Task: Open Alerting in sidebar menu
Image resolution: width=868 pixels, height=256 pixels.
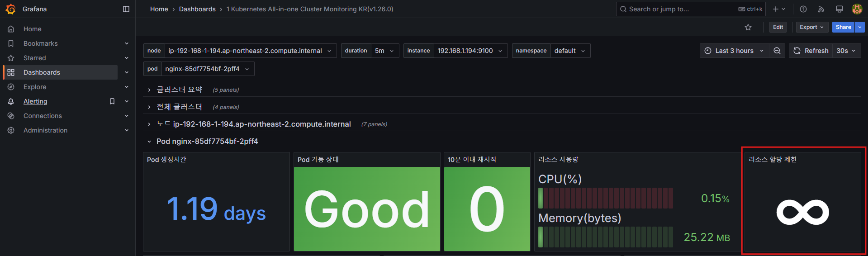Action: 35,101
